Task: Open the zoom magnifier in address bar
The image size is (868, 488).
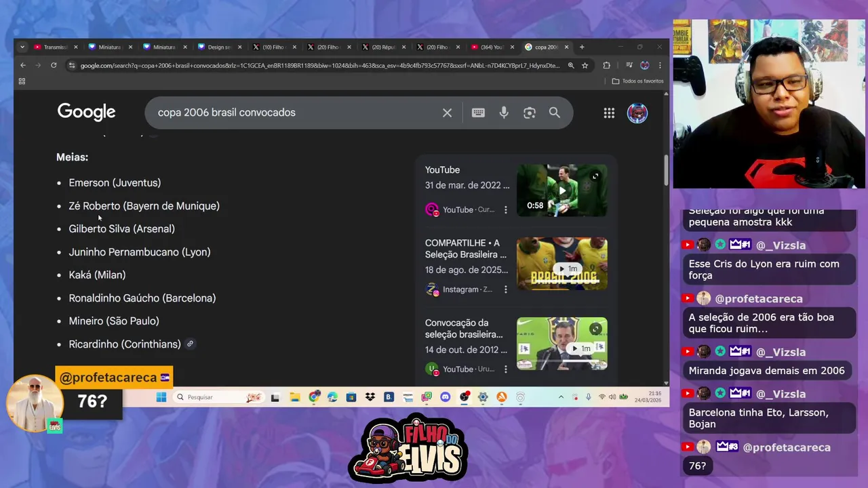Action: click(571, 65)
